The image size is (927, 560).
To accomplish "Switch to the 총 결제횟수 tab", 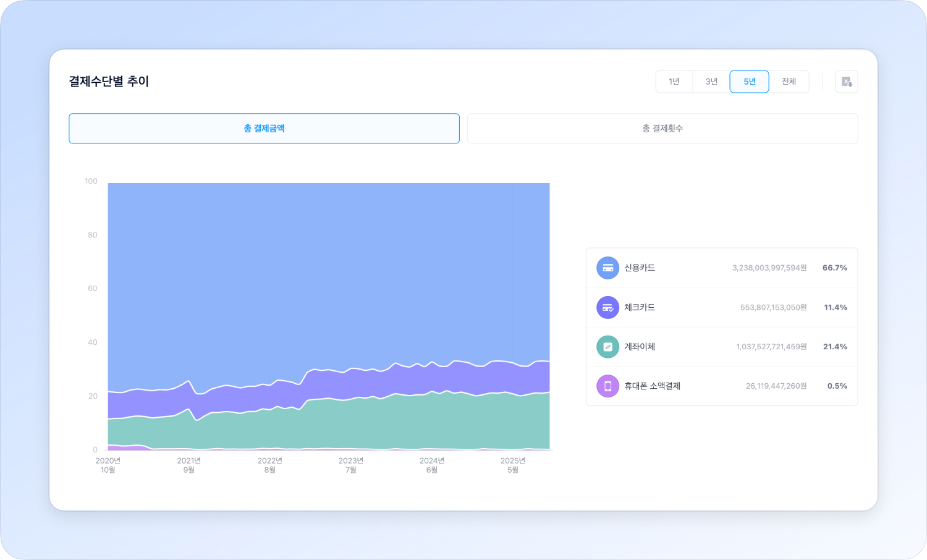I will click(662, 129).
